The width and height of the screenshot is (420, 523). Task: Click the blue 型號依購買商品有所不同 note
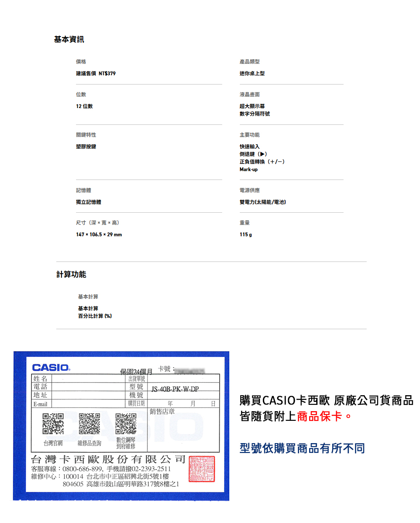click(302, 449)
